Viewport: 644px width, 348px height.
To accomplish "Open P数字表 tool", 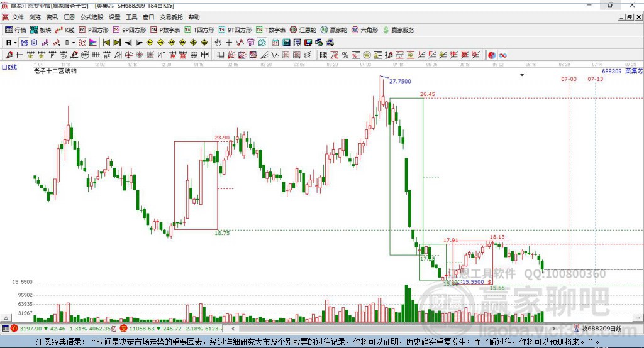I will click(x=165, y=30).
